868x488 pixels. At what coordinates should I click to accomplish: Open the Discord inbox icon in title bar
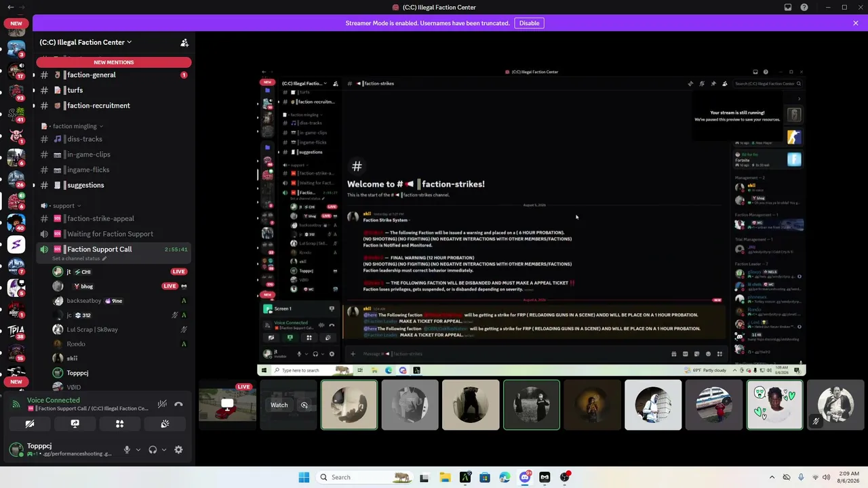tap(788, 7)
